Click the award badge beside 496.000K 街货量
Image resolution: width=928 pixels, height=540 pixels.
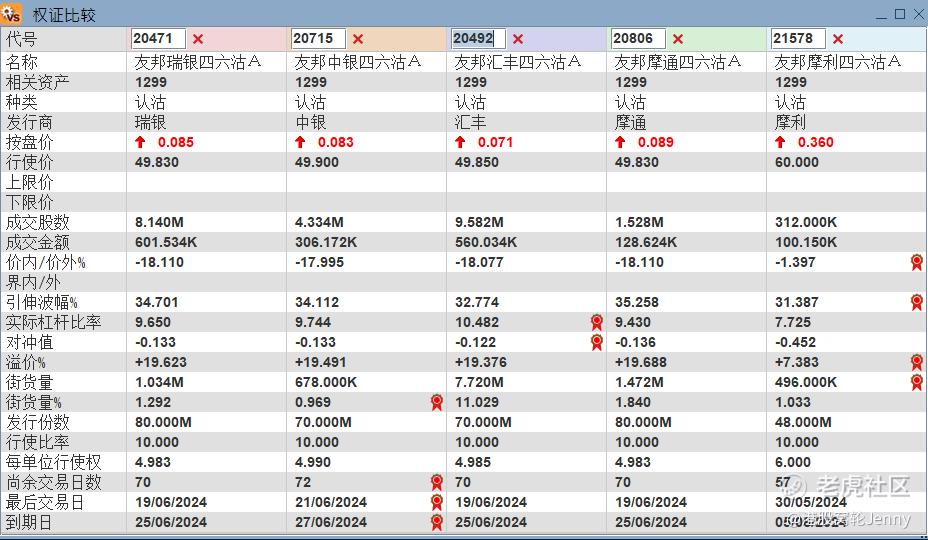(x=917, y=382)
